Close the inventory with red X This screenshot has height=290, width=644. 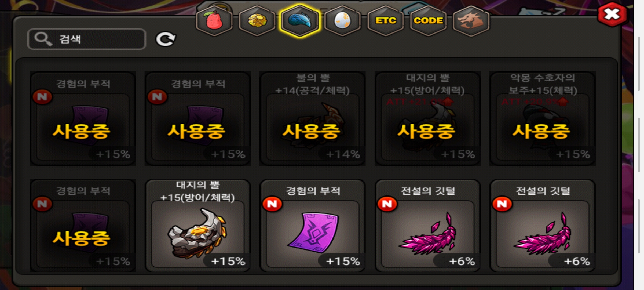[612, 14]
